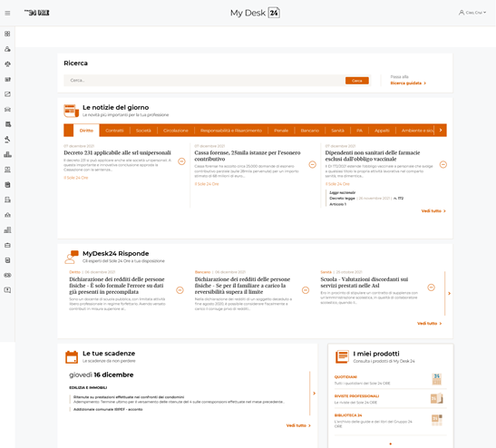Click Vedi tutto under Le tue scadenze

(x=298, y=425)
